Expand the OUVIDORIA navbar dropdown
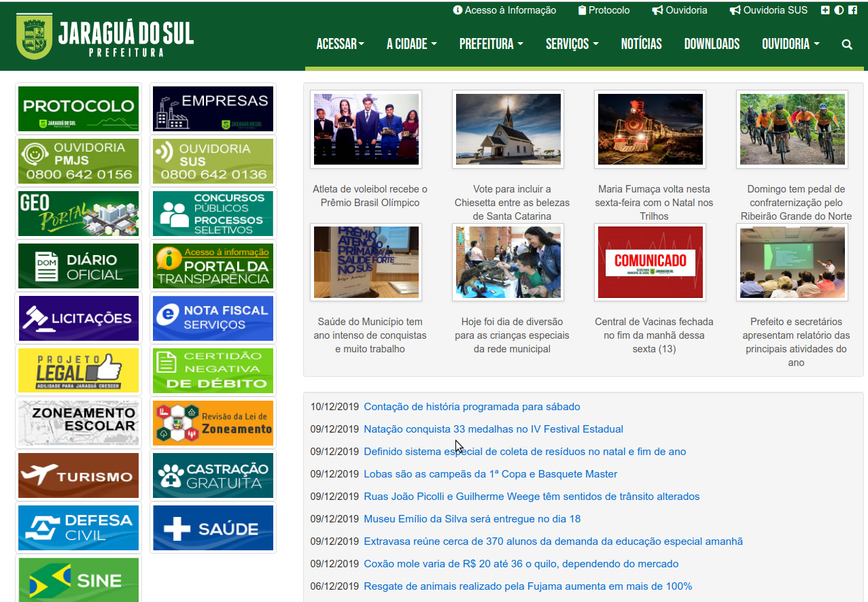This screenshot has height=602, width=868. tap(791, 44)
